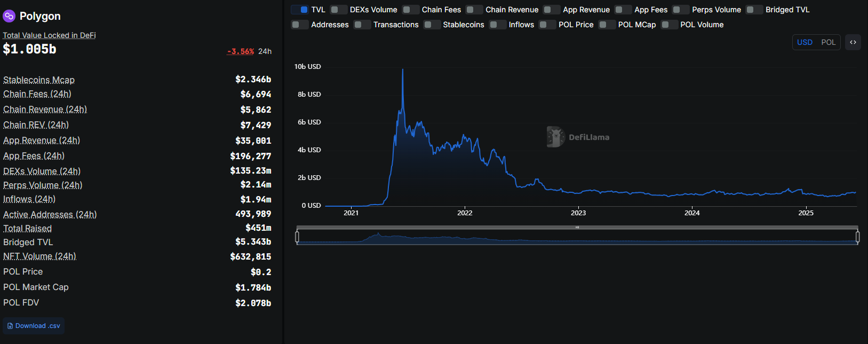
Task: Click the Polygon chain logo icon
Action: (9, 16)
